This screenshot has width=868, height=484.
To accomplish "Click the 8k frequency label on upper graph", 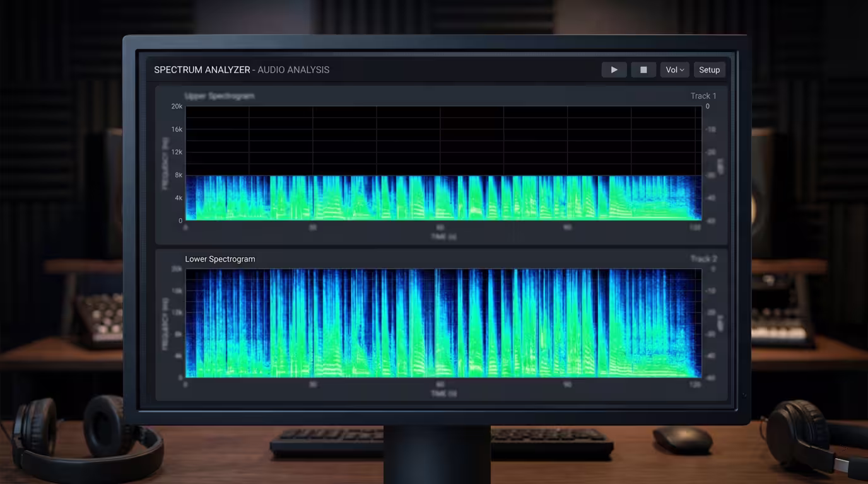I will pyautogui.click(x=178, y=175).
